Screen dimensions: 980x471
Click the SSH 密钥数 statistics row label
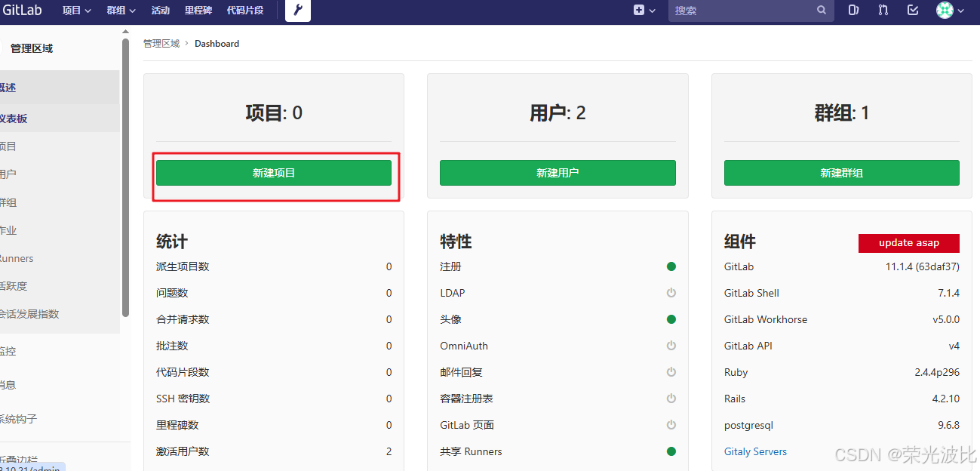[x=183, y=399]
